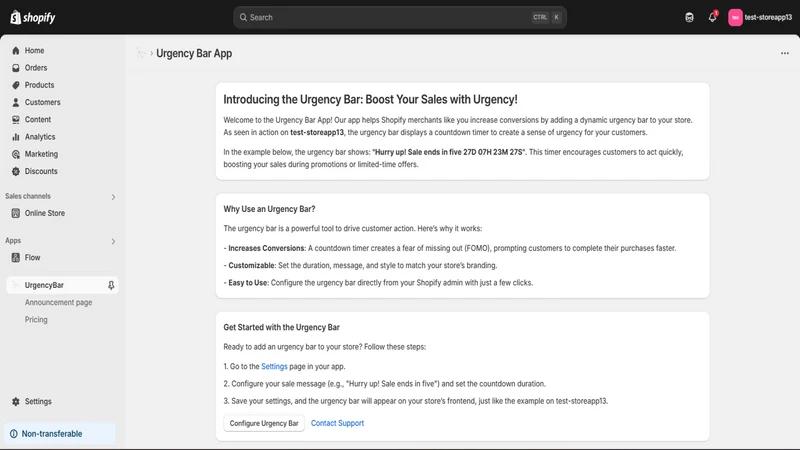Viewport: 800px width, 450px height.
Task: Follow the Settings link in step 1
Action: [x=274, y=367]
